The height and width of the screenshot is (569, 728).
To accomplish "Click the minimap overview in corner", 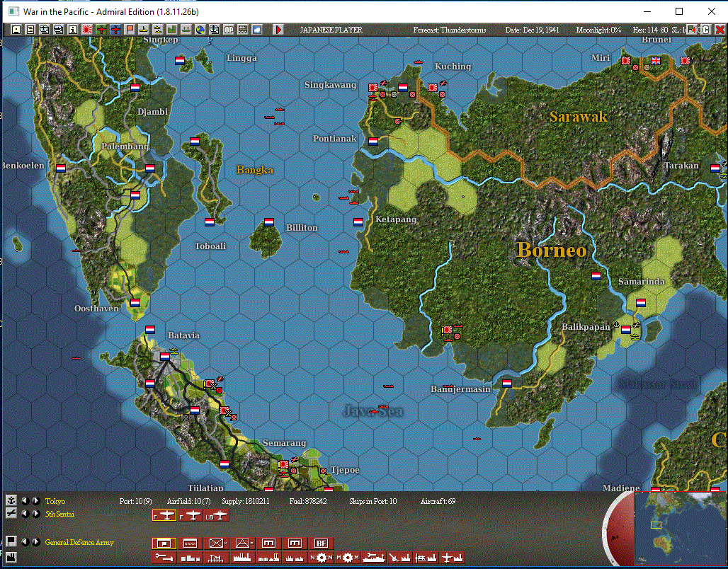I will 680,528.
